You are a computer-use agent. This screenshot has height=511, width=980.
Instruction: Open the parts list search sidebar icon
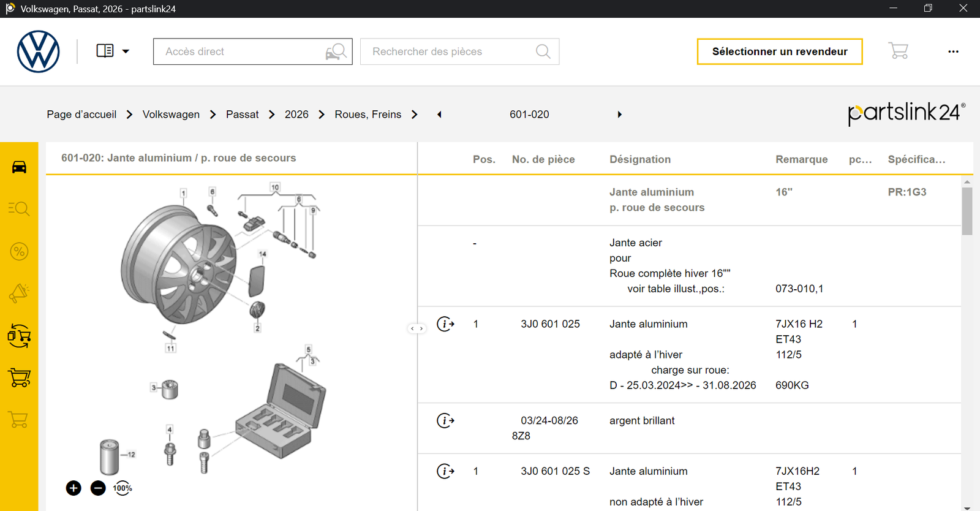[x=19, y=209]
